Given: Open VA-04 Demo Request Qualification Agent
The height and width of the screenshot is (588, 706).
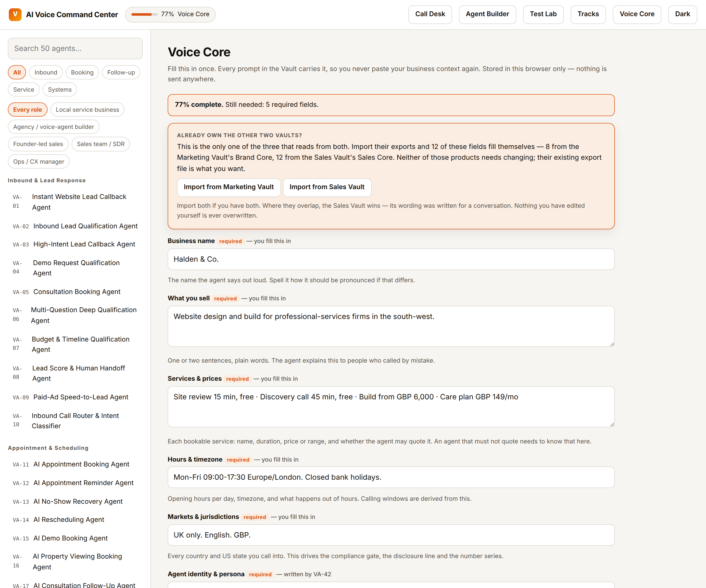Looking at the screenshot, I should [x=75, y=268].
